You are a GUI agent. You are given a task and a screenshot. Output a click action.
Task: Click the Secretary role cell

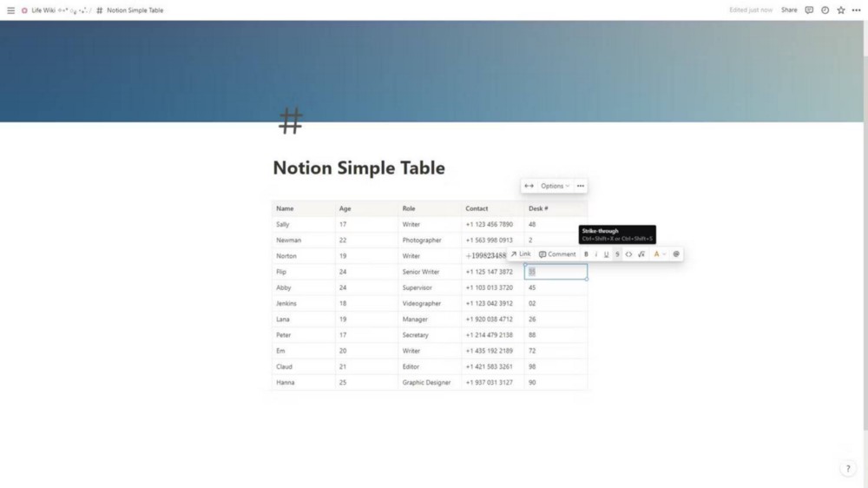[430, 335]
